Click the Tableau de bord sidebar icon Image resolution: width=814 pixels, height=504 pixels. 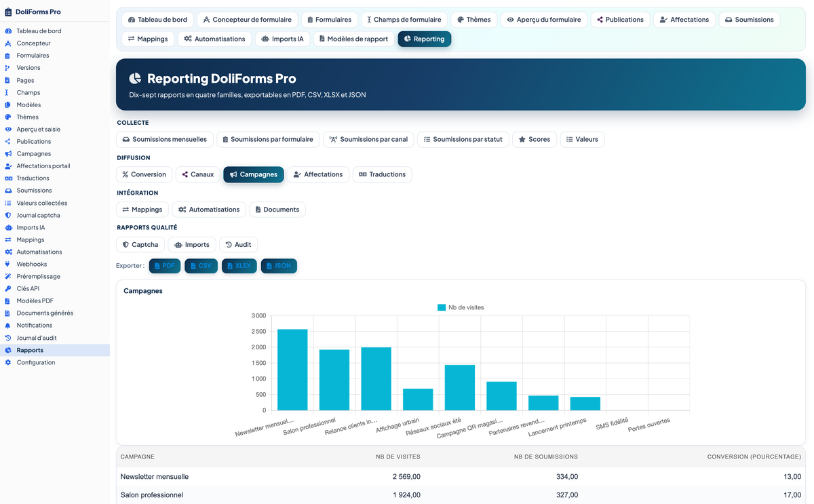point(8,31)
